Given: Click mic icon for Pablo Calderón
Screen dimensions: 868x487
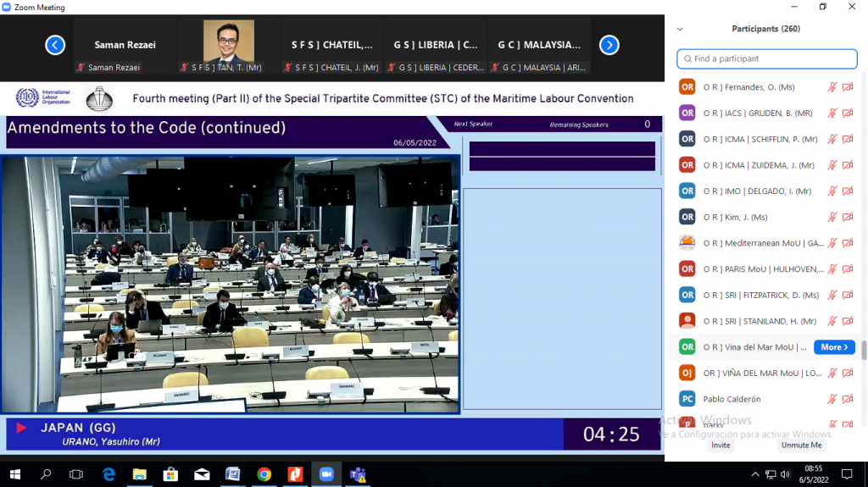Looking at the screenshot, I should [832, 399].
